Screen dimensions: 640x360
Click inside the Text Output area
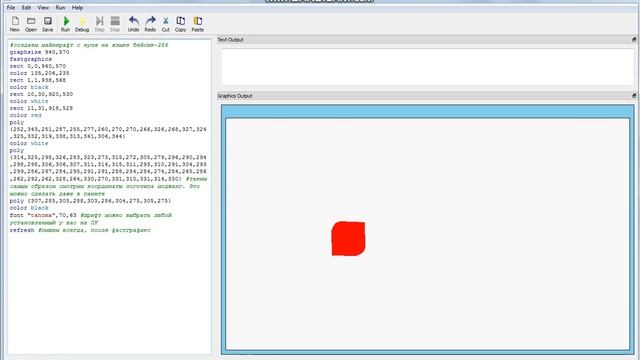pyautogui.click(x=427, y=67)
